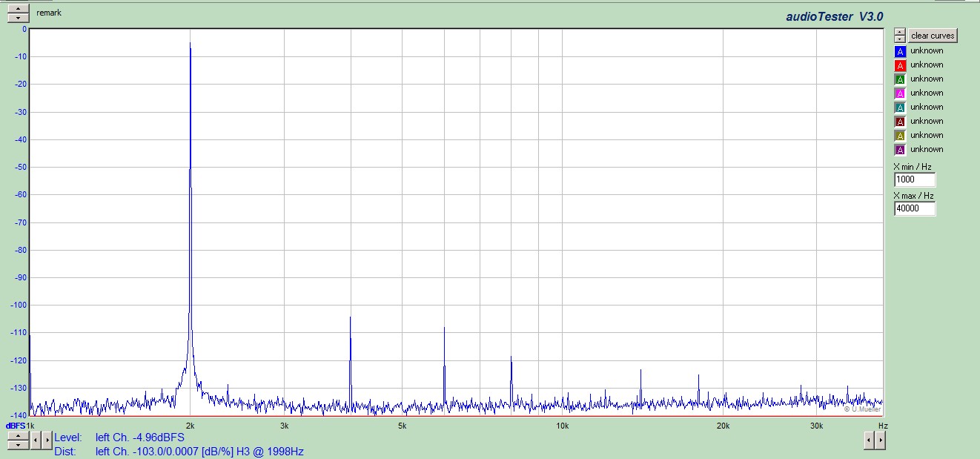Click the top-left down arrow beside remark
The height and width of the screenshot is (459, 980).
[19, 17]
